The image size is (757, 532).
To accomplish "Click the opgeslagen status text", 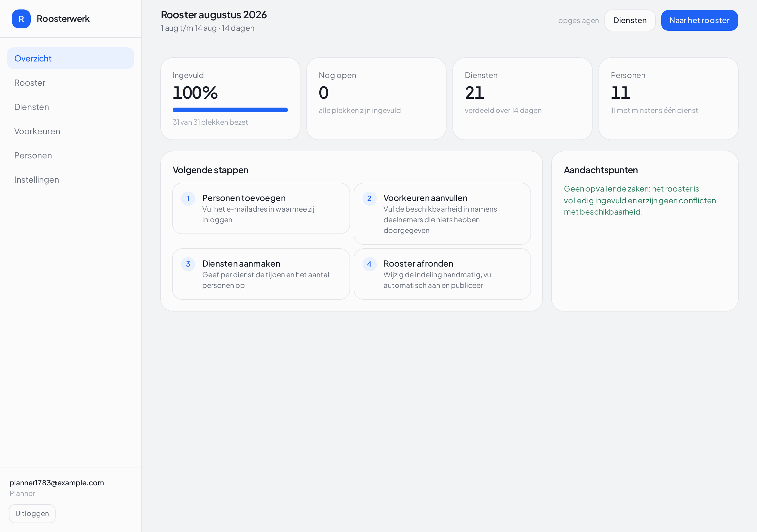I will click(578, 20).
